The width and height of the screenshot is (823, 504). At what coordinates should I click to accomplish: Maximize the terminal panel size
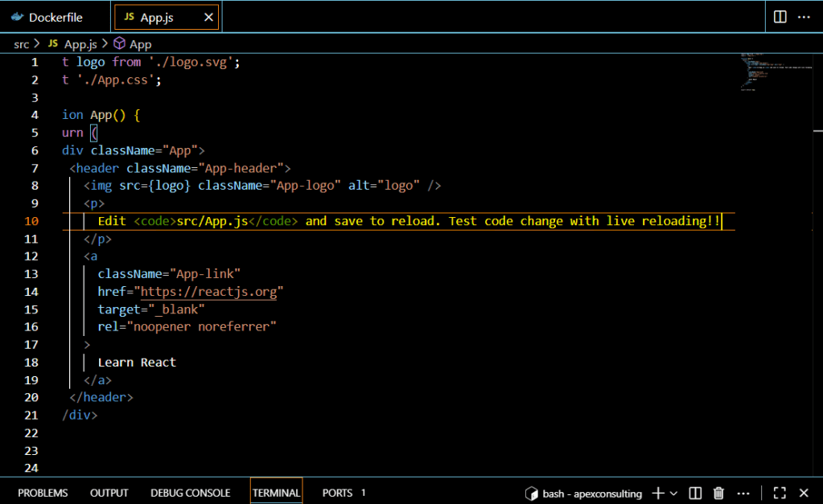[x=779, y=493]
